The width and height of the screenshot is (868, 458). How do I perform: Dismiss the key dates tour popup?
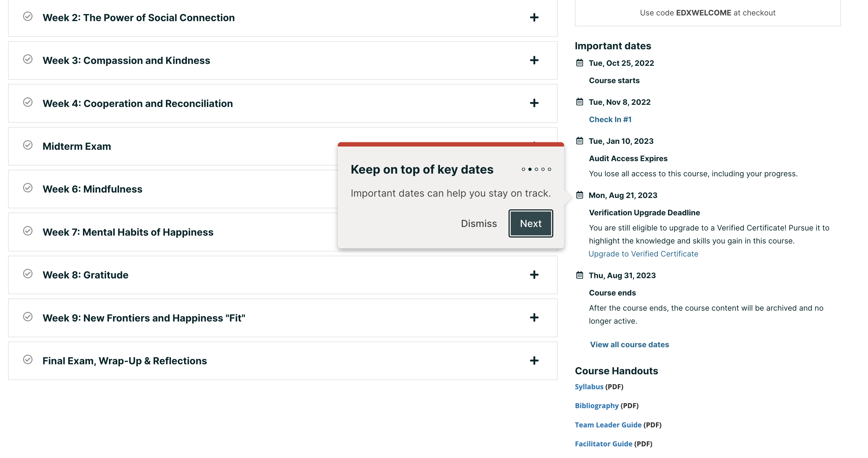[478, 224]
